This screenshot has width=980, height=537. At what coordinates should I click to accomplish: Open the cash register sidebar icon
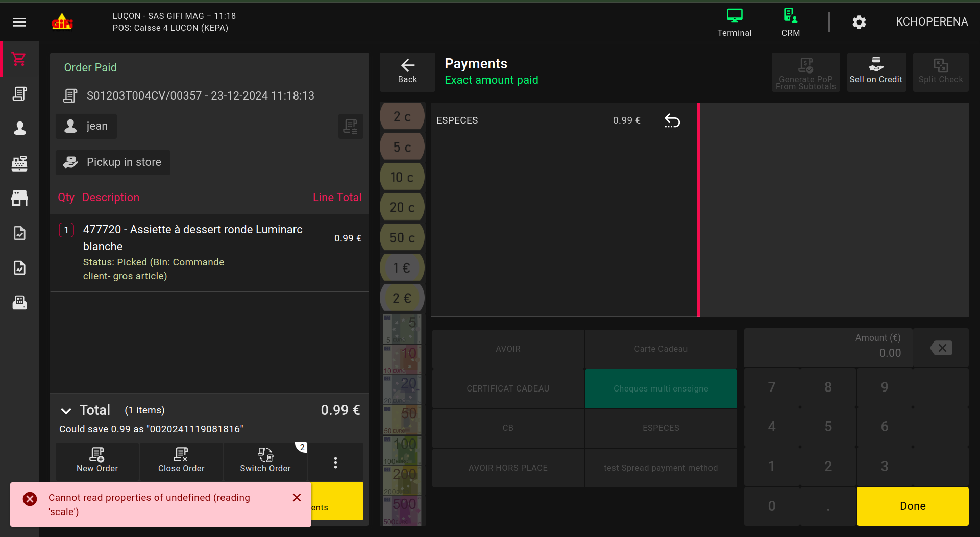click(19, 163)
